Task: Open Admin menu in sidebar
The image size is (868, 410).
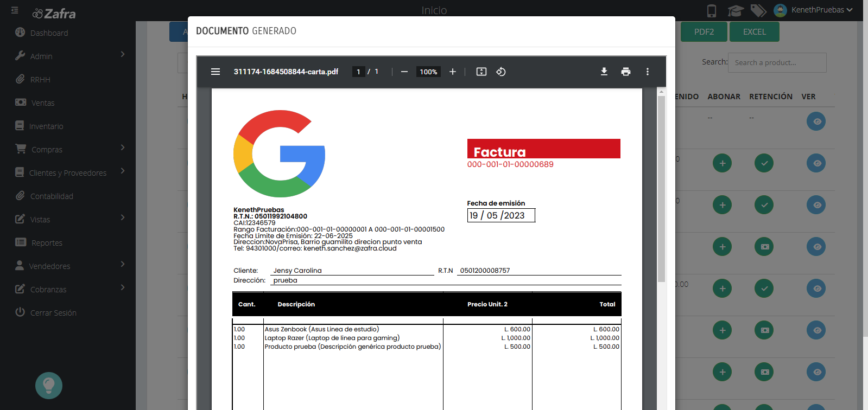Action: coord(41,56)
